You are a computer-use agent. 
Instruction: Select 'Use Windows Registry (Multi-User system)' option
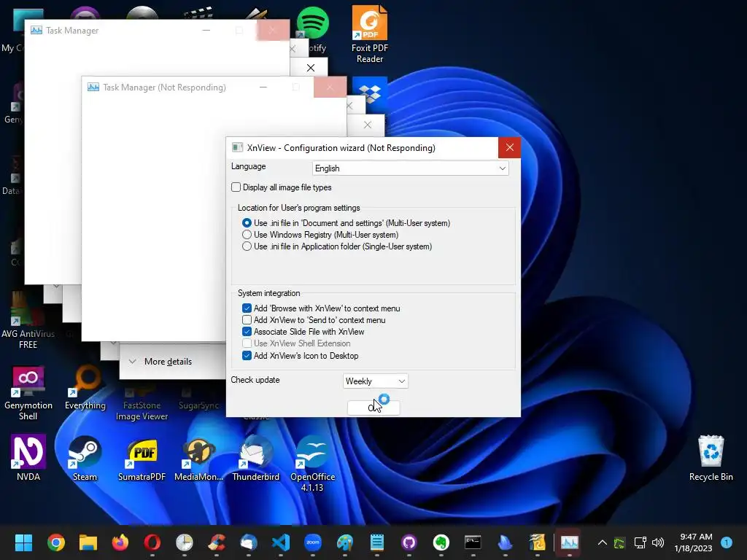tap(247, 235)
